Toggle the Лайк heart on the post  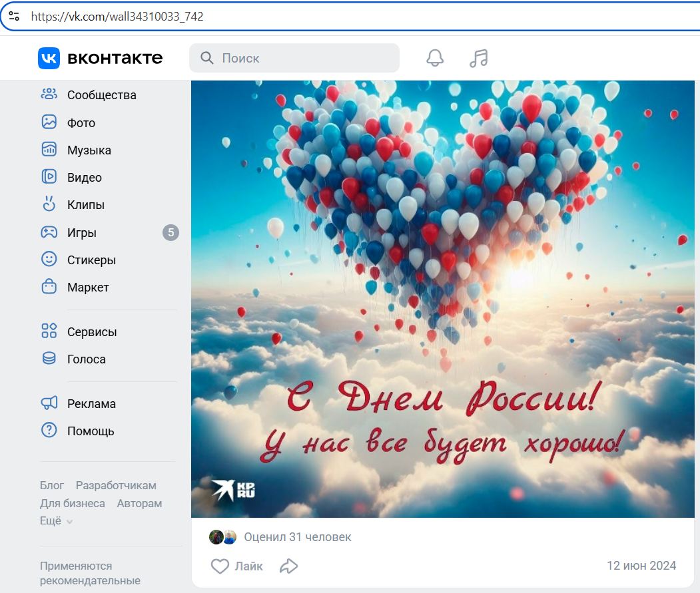pos(220,566)
